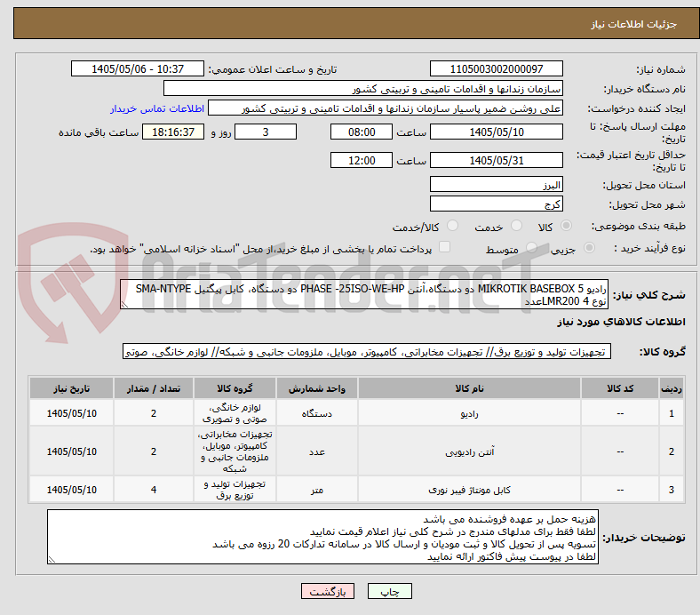Click the remaining days field showing 3

[x=266, y=132]
